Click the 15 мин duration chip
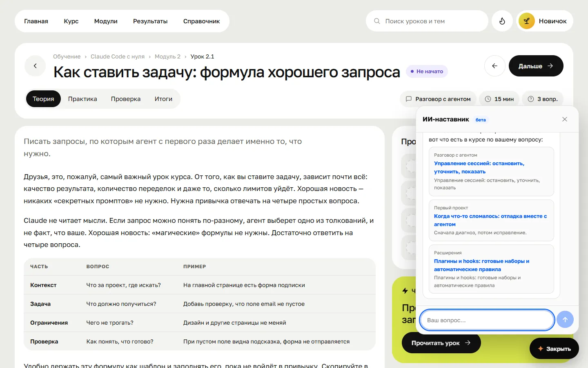The height and width of the screenshot is (368, 588). 499,99
